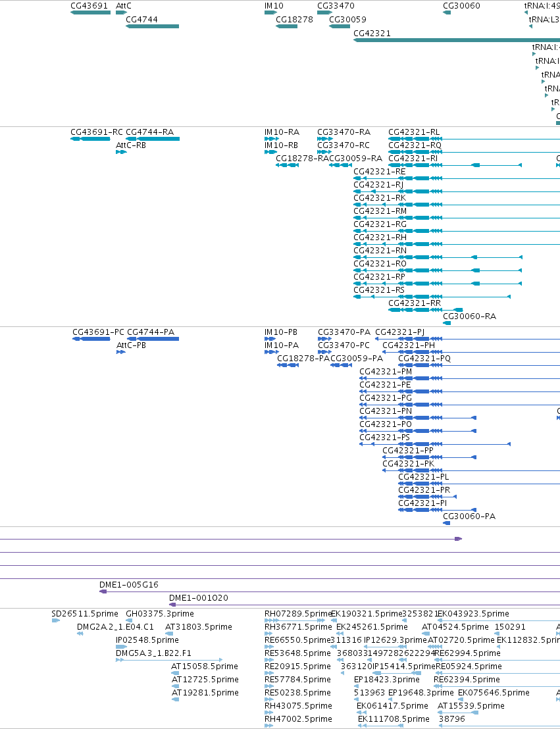The height and width of the screenshot is (729, 560).
Task: Click the CG42321-PO protein label
Action: click(x=386, y=424)
